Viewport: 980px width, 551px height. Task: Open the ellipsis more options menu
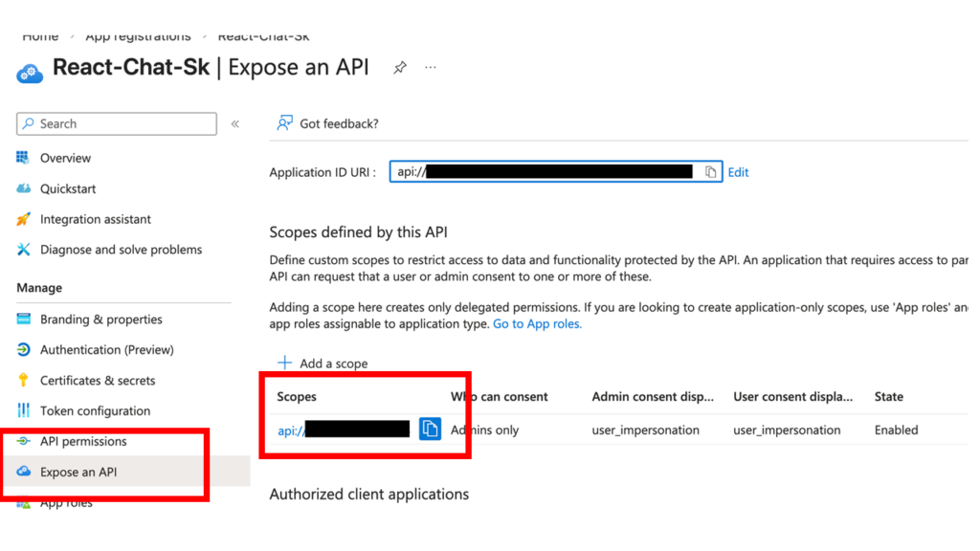point(431,68)
